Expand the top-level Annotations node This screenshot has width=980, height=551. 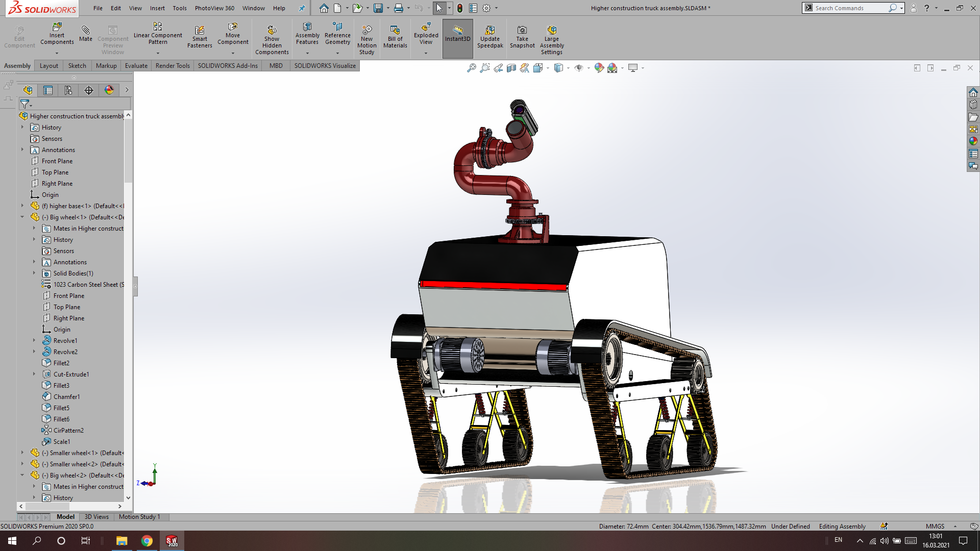click(x=22, y=149)
